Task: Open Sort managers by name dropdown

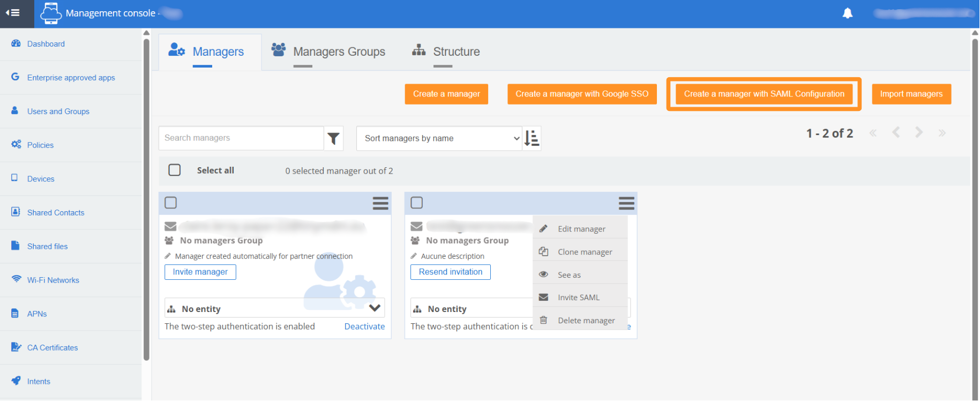Action: tap(439, 138)
